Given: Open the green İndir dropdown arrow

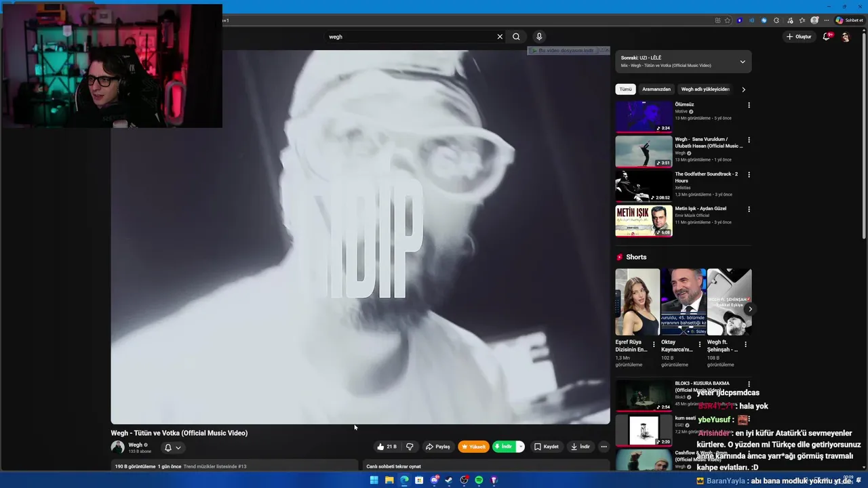Looking at the screenshot, I should pos(520,447).
